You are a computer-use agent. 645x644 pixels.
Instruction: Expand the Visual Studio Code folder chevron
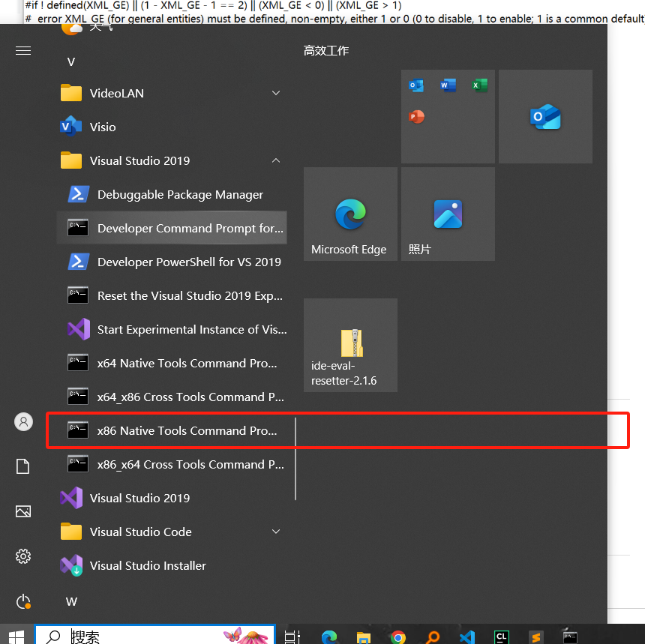(x=276, y=532)
